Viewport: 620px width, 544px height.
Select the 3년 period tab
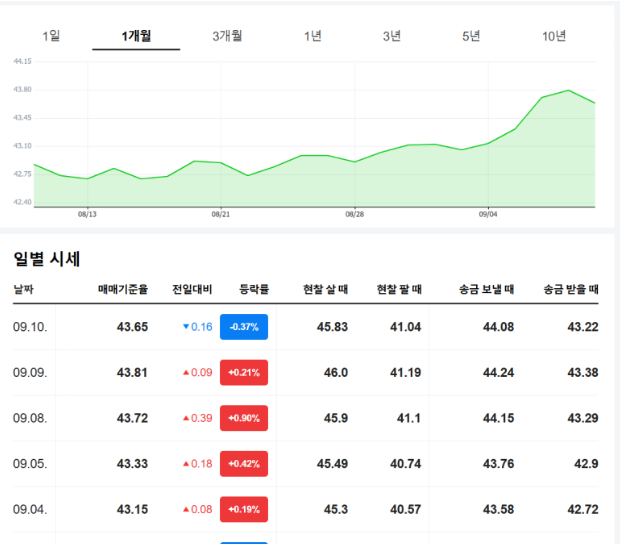[392, 36]
